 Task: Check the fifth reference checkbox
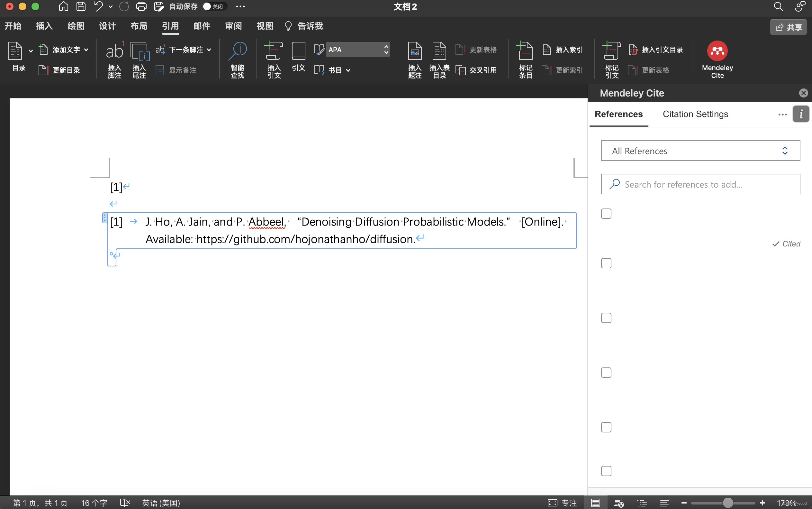point(606,427)
